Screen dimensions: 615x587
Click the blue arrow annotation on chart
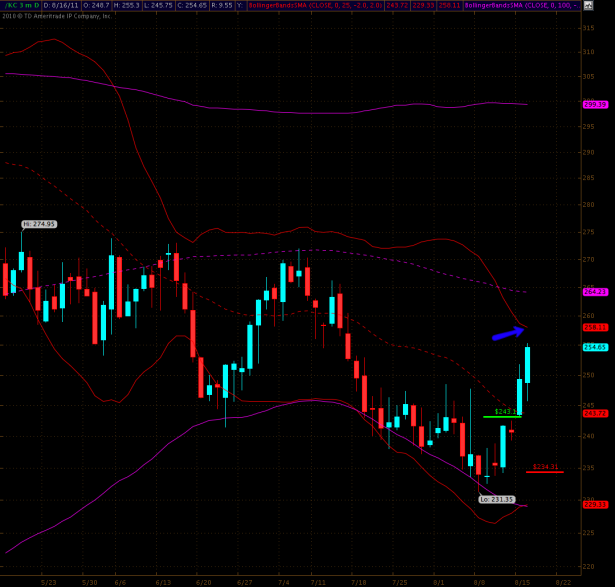tap(507, 335)
